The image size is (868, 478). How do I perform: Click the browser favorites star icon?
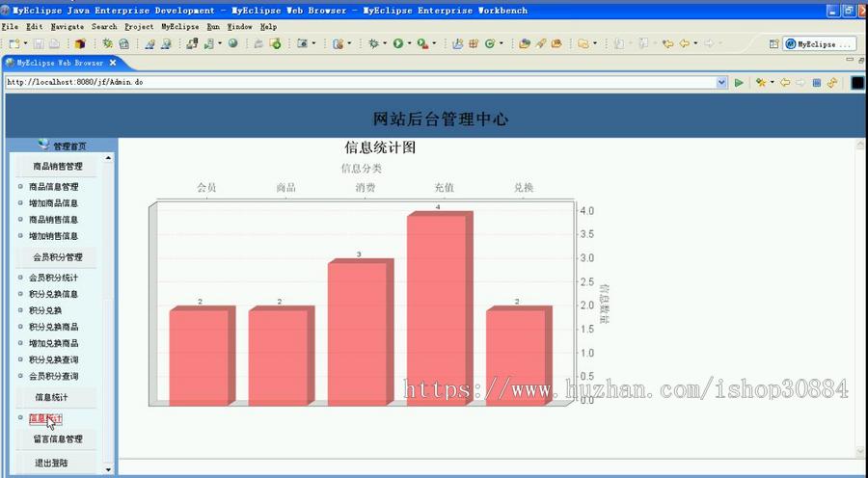tap(761, 83)
